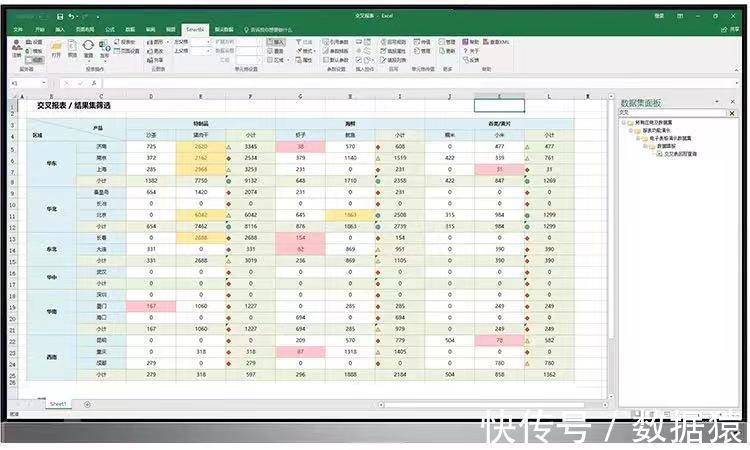Click the circular arrows refresh icon

click(88, 46)
